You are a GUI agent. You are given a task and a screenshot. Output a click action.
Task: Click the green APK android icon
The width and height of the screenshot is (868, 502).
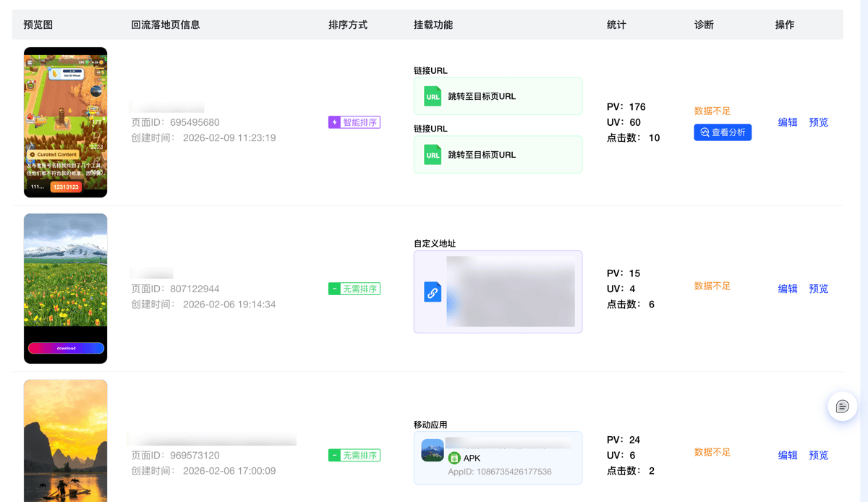tap(454, 458)
